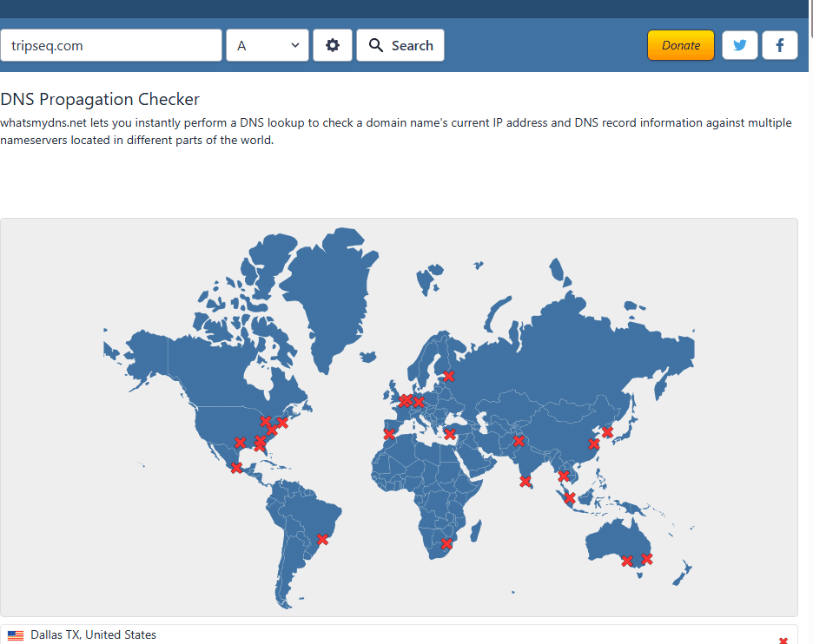Click the red X marker on Turkey

(450, 434)
